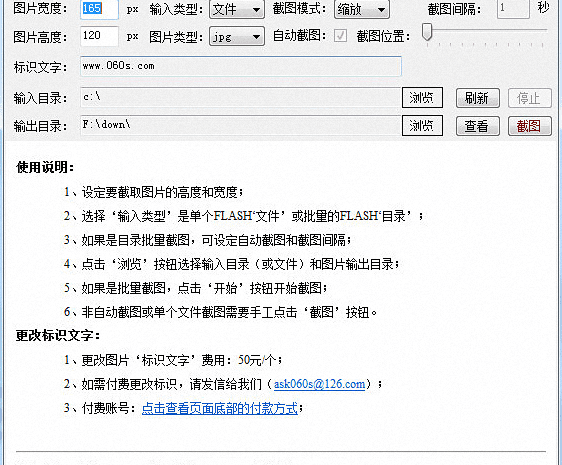This screenshot has width=562, height=465.
Task: Click instruction line 4 about 浏览 按钮
Action: click(x=232, y=264)
